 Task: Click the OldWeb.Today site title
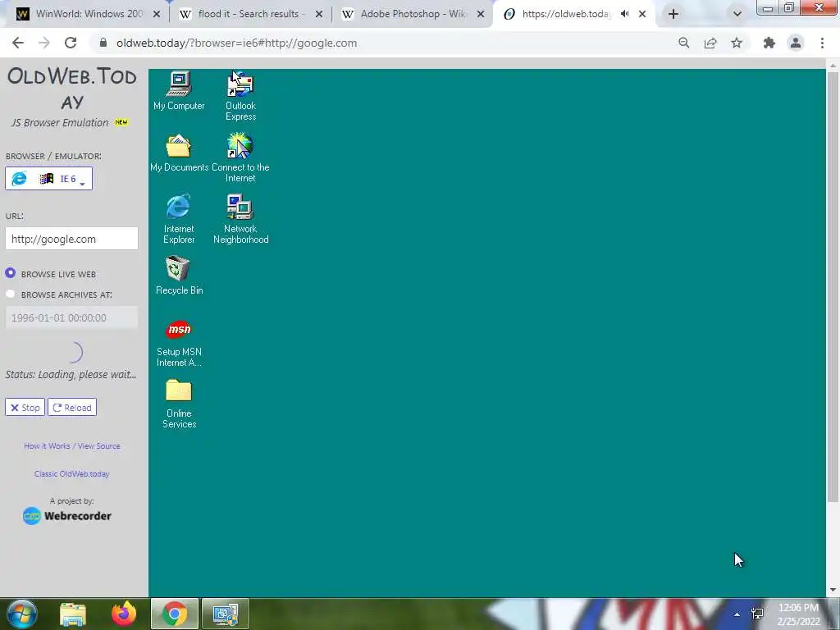(x=72, y=89)
